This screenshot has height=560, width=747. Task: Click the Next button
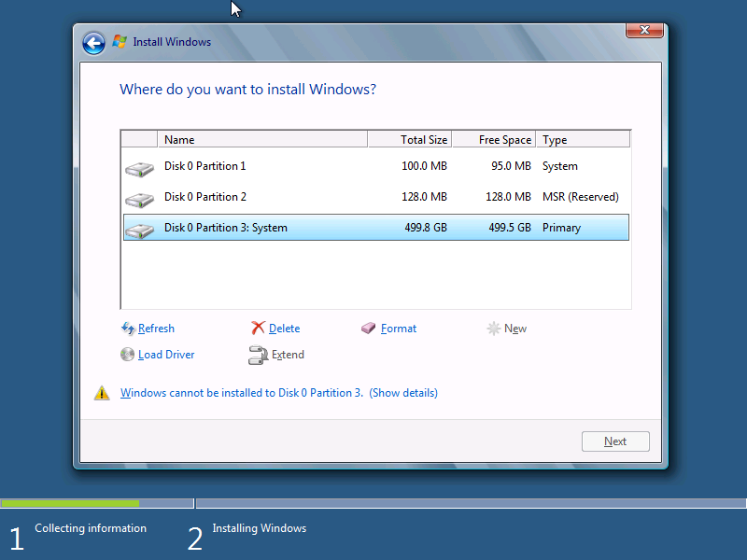tap(615, 441)
